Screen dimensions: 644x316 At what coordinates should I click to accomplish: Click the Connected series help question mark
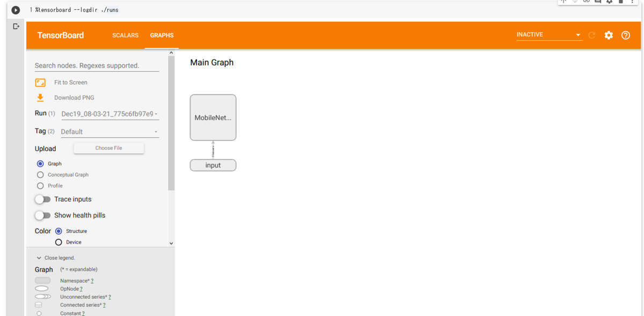104,305
